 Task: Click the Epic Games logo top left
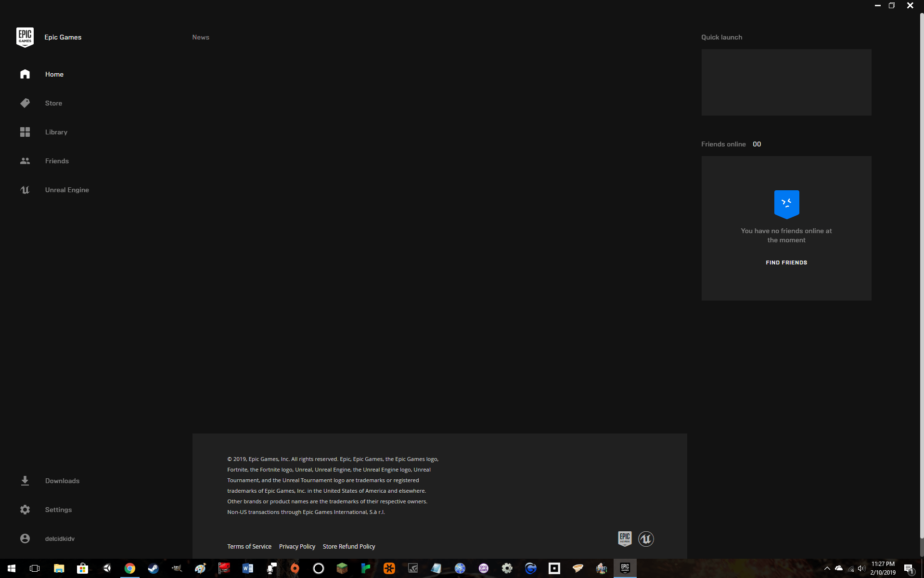25,37
